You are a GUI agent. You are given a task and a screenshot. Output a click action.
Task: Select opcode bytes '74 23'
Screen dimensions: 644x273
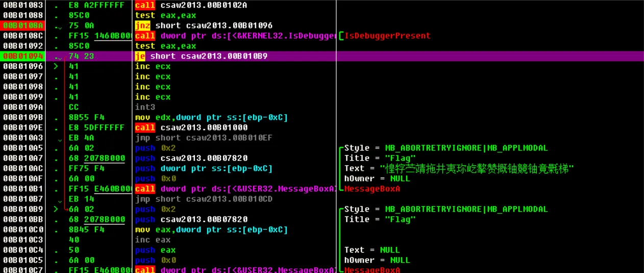pos(81,56)
